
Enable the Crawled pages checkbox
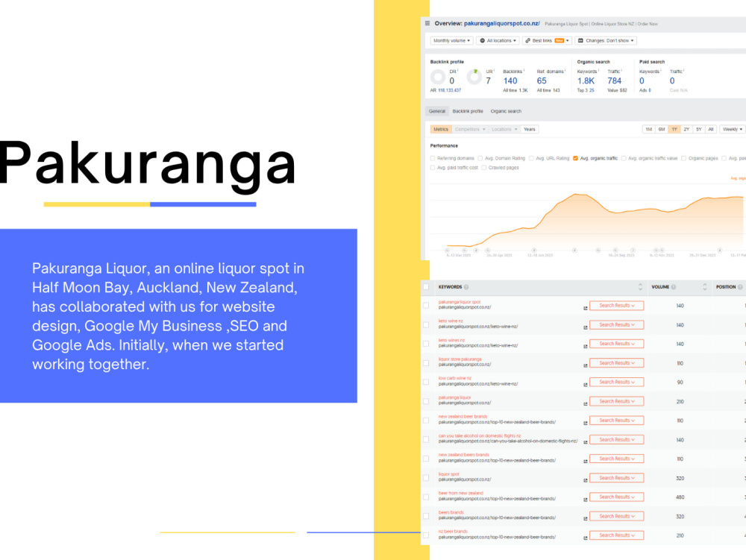click(x=484, y=168)
